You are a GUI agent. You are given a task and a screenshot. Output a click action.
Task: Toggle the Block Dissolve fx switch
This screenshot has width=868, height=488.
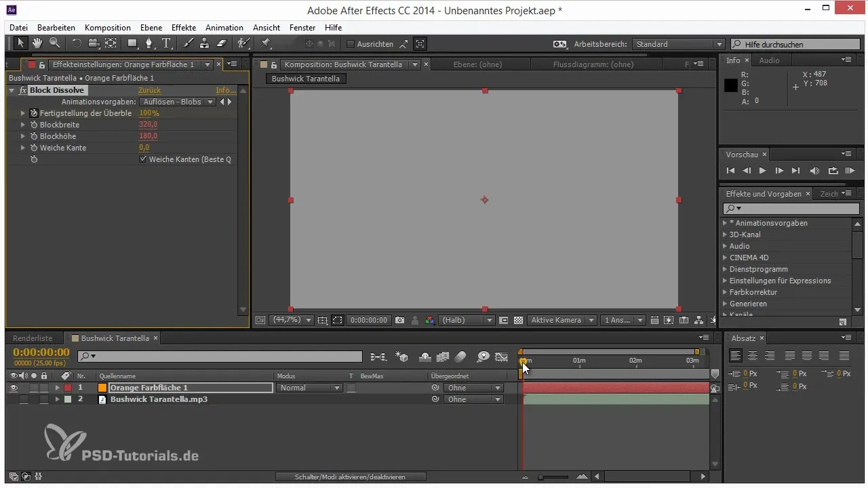click(x=22, y=90)
